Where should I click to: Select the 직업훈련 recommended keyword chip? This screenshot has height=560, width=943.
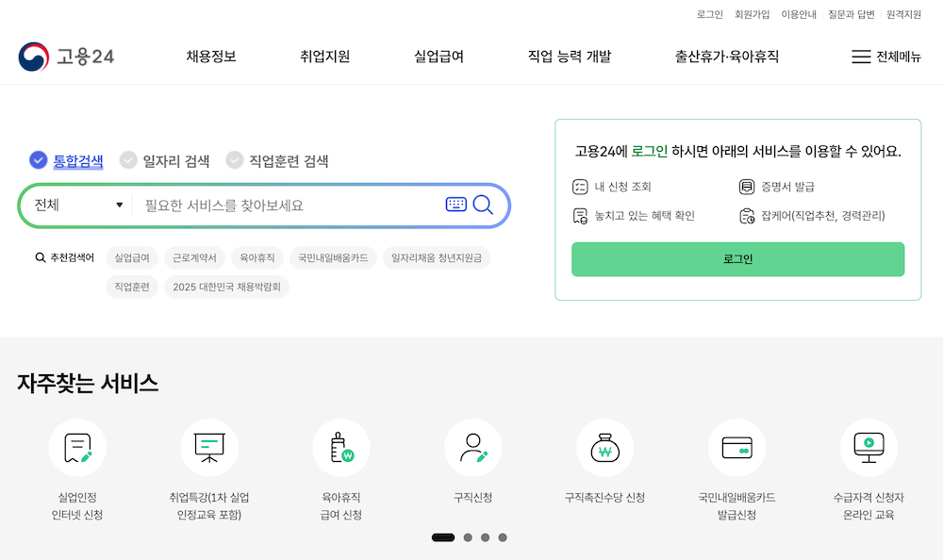(132, 287)
